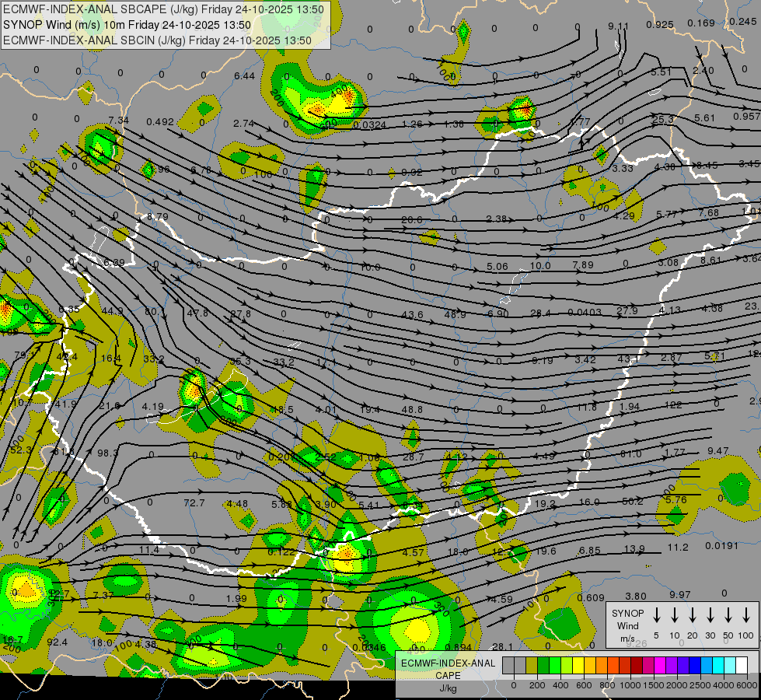Click the '122' value on the map
The height and width of the screenshot is (700, 761).
(x=672, y=404)
